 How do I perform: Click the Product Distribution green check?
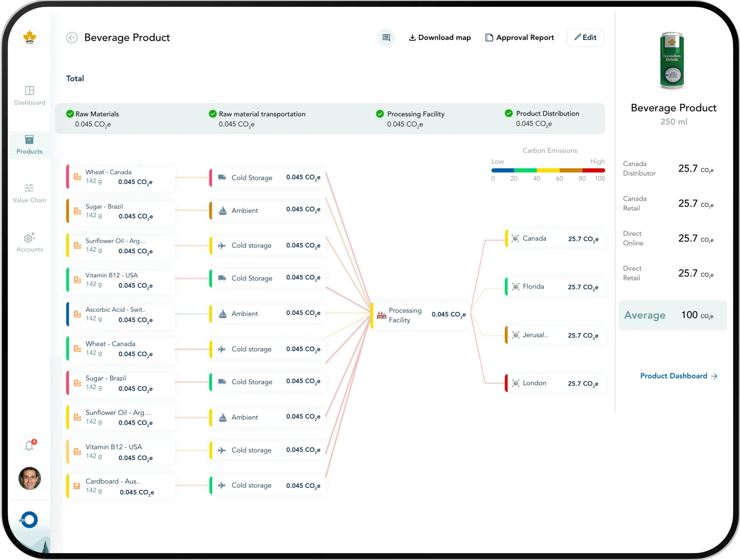click(508, 113)
